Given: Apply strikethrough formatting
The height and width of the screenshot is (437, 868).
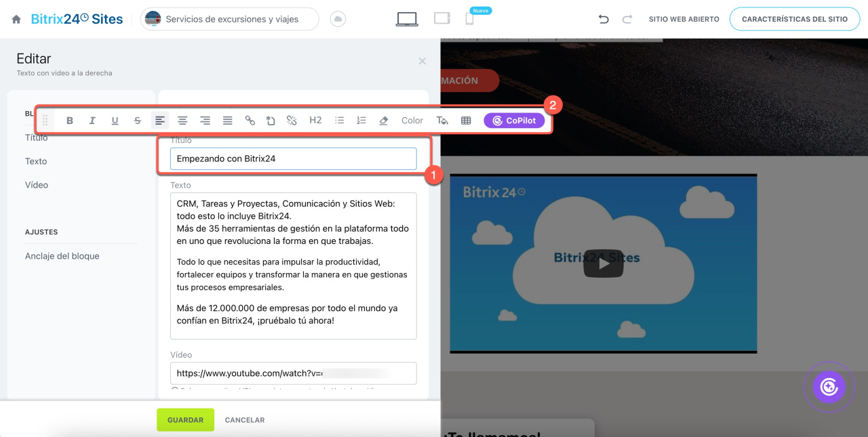Looking at the screenshot, I should (x=138, y=121).
